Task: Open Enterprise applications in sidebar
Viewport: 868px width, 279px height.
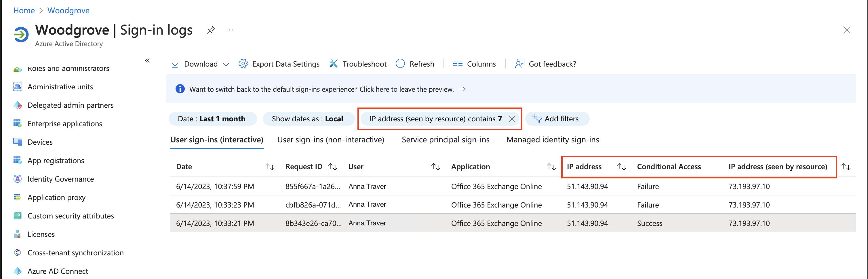Action: point(65,123)
